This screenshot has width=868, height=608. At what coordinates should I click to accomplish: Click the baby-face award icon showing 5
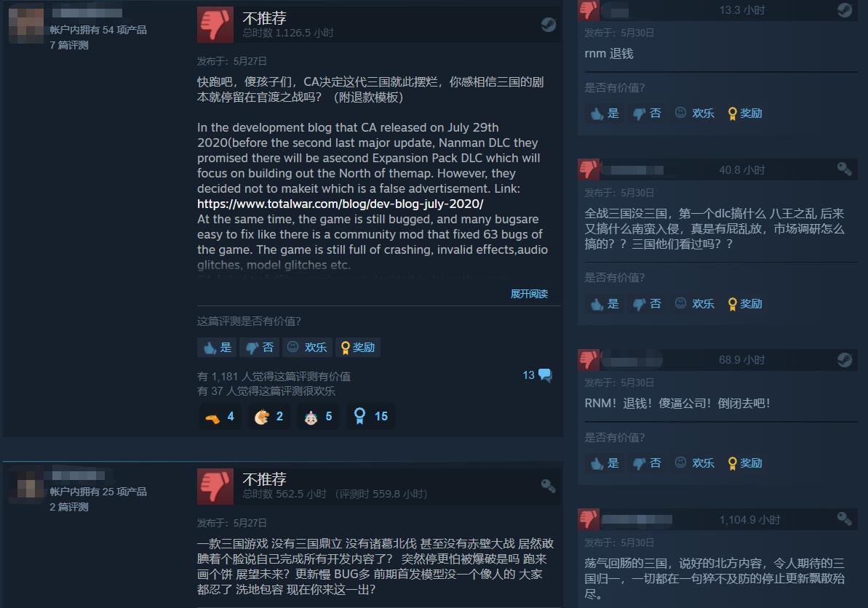pos(311,417)
